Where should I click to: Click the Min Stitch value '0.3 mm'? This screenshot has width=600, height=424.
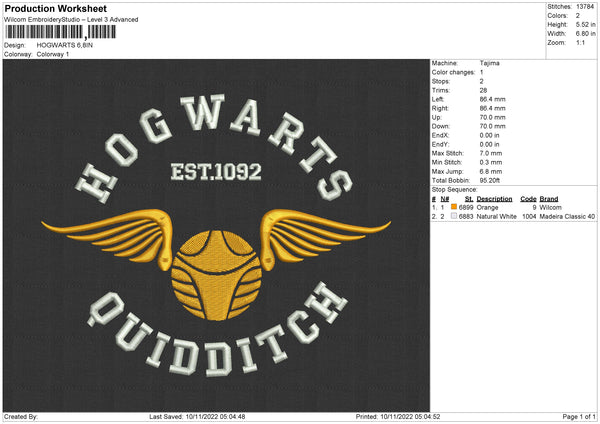click(x=491, y=163)
